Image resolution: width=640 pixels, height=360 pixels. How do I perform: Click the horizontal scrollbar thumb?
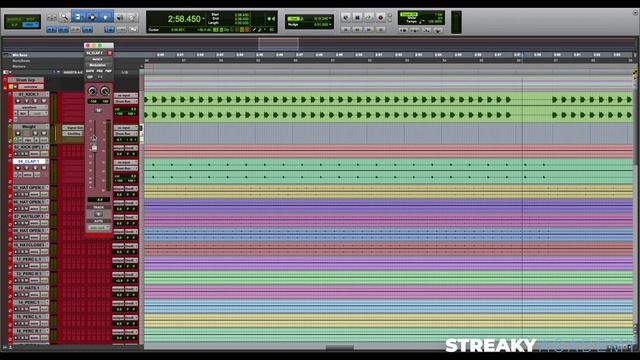pyautogui.click(x=340, y=348)
